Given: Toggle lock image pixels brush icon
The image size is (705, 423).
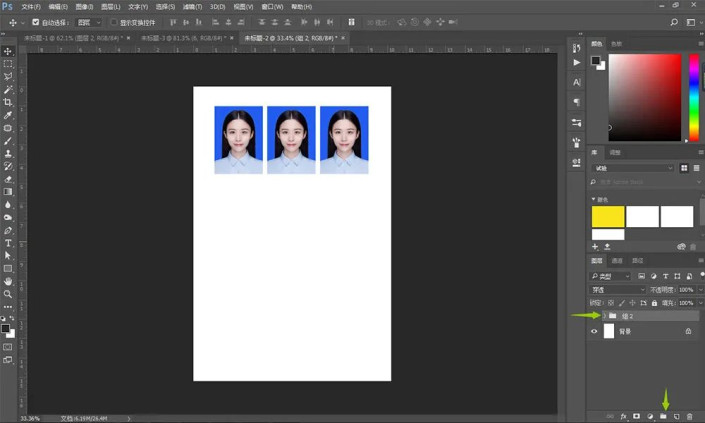Looking at the screenshot, I should pyautogui.click(x=621, y=303).
